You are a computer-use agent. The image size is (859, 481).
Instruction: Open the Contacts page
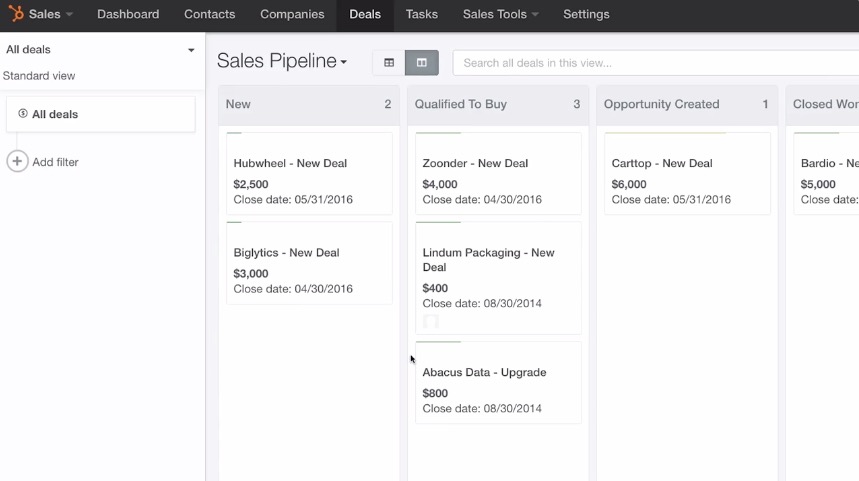click(210, 15)
